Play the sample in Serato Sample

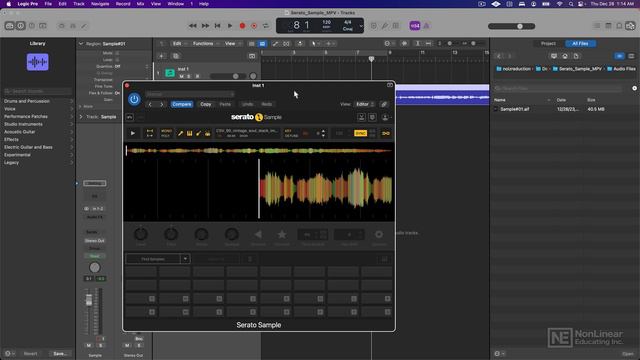pyautogui.click(x=133, y=133)
